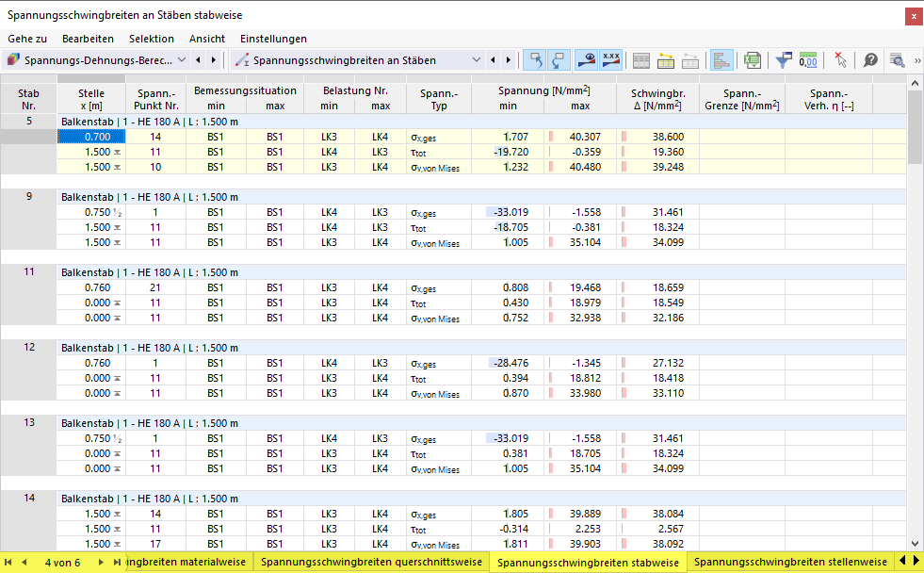Expand the toolbar overflow chevron

click(916, 60)
